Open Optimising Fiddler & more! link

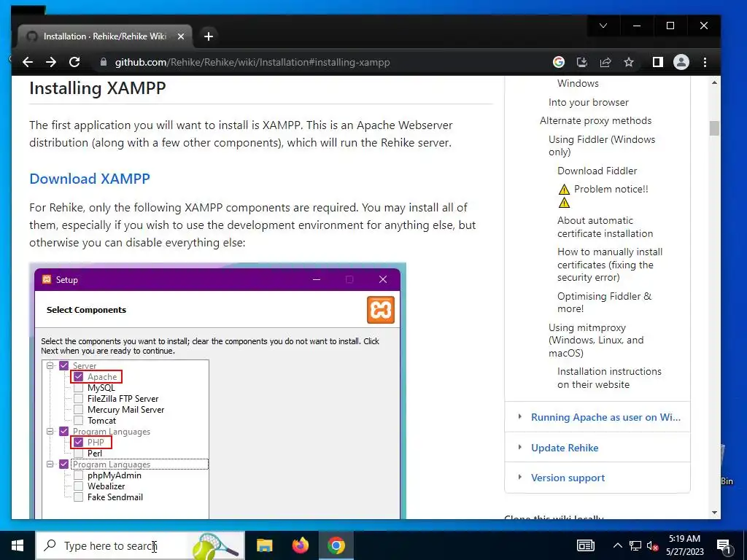click(604, 303)
